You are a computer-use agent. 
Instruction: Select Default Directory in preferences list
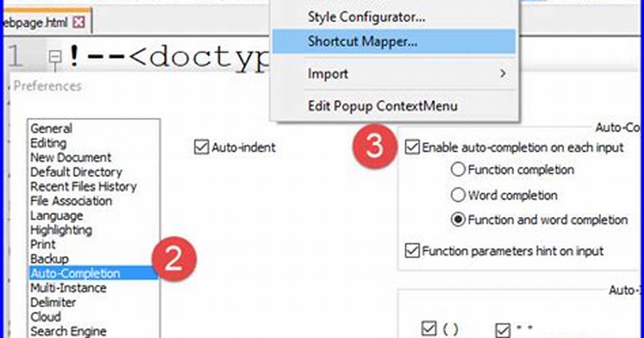click(76, 172)
